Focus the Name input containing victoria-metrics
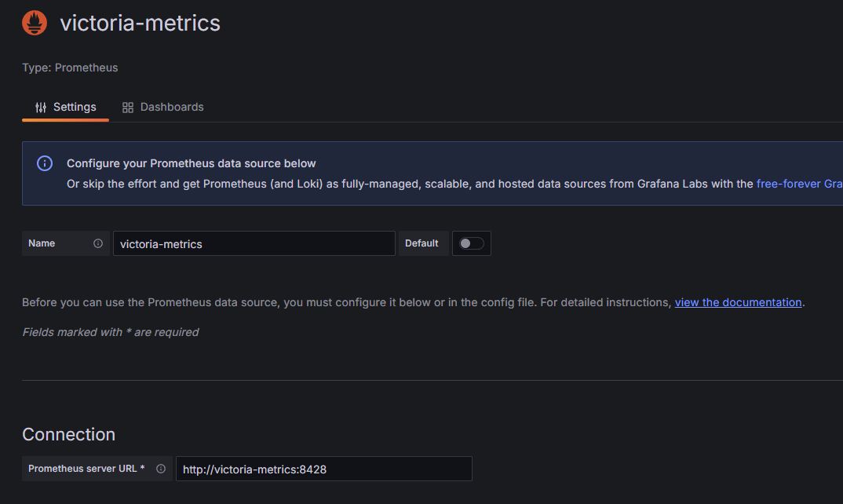This screenshot has width=843, height=504. tap(254, 243)
